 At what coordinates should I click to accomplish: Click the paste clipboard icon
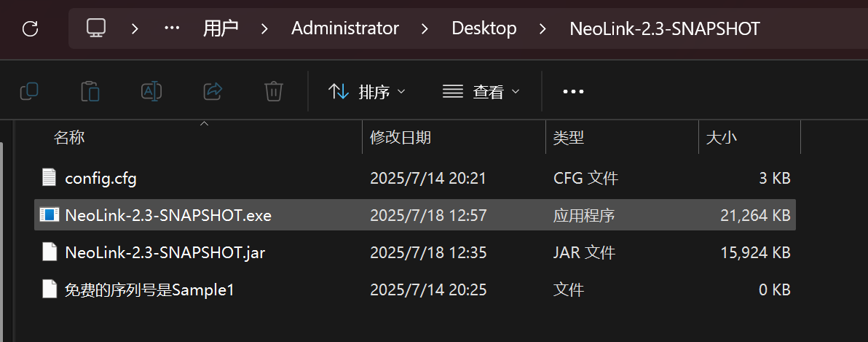point(90,91)
